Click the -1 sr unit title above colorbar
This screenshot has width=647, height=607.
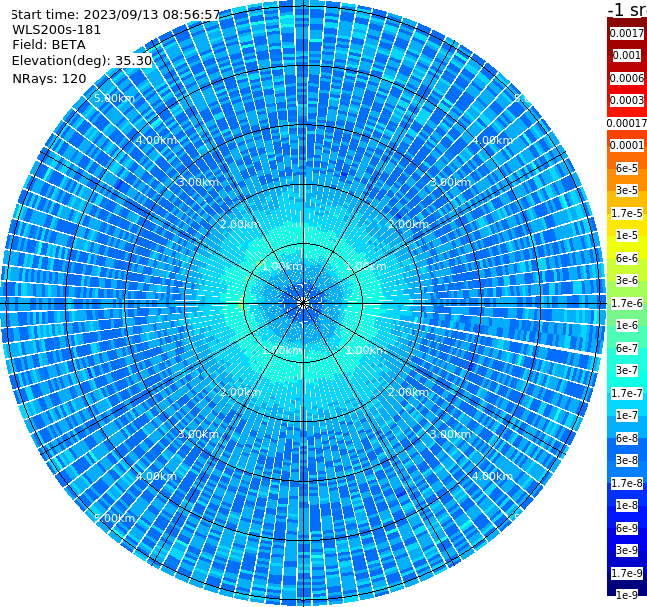[627, 10]
